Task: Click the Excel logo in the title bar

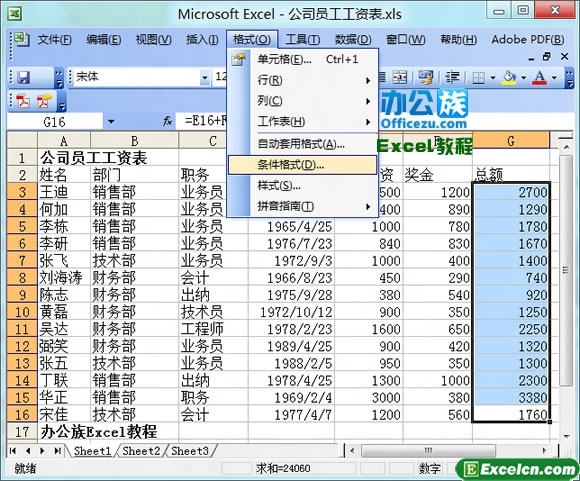Action: [14, 14]
